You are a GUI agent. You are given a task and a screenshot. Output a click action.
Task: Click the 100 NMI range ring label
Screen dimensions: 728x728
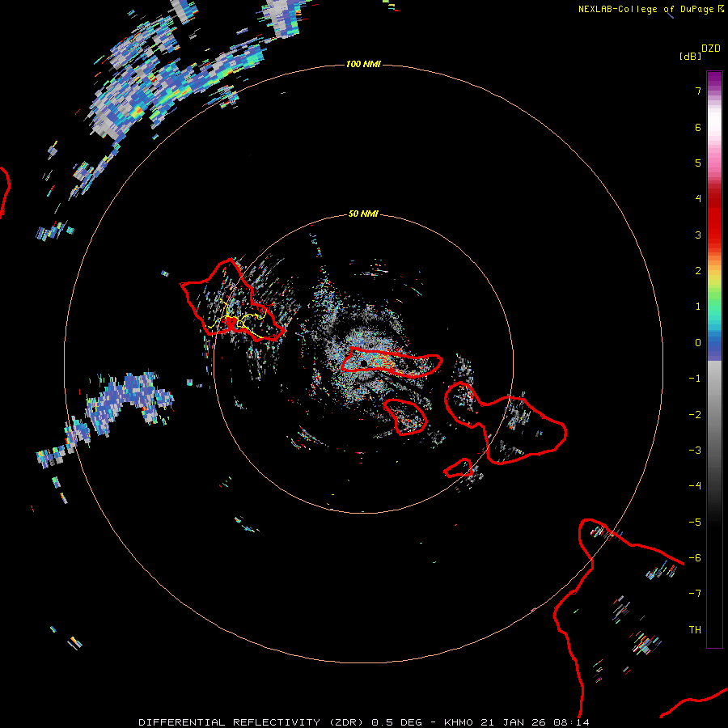[x=363, y=64]
